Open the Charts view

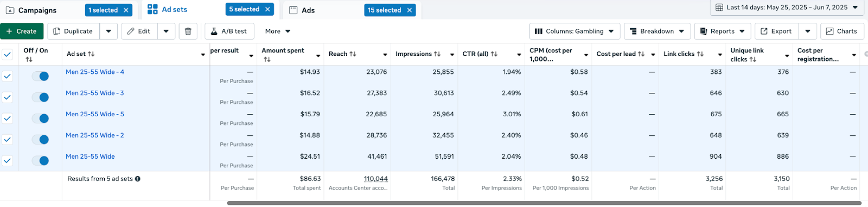coord(842,32)
